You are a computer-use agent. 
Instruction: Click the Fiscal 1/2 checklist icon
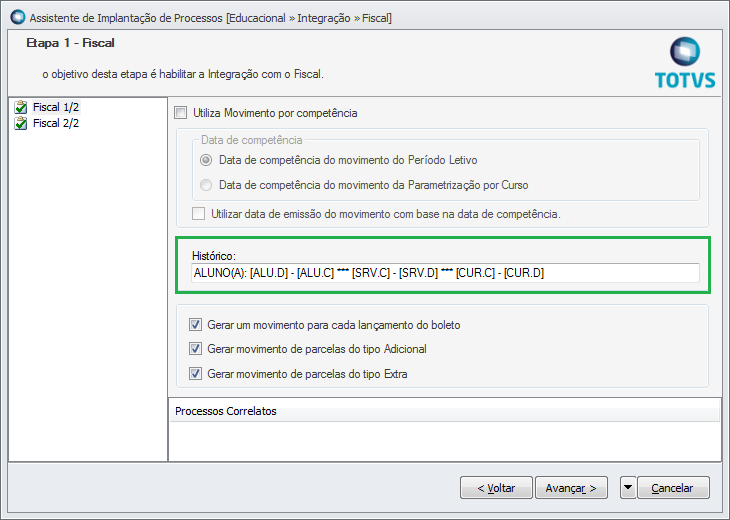coord(20,108)
